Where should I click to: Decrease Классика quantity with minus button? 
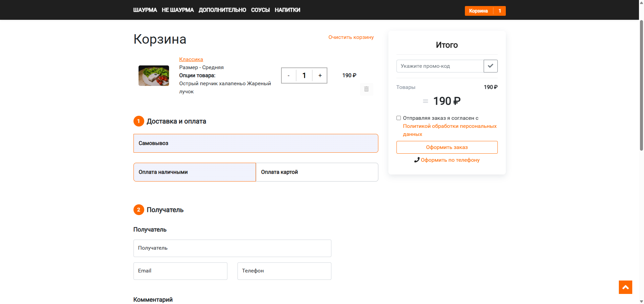[x=288, y=75]
